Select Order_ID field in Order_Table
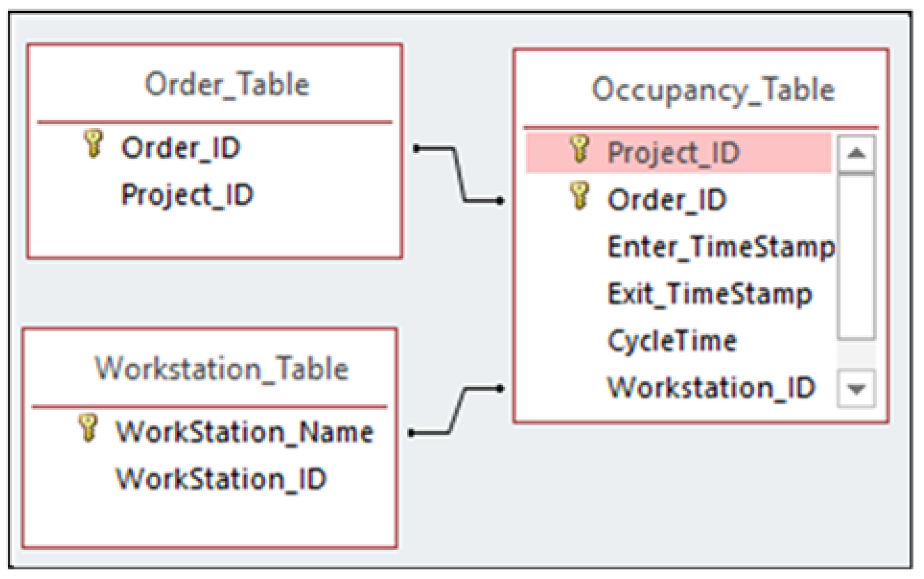924x579 pixels. coord(181,148)
